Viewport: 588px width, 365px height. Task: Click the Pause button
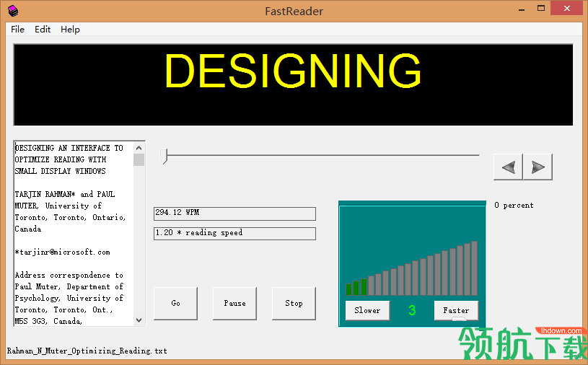click(234, 303)
